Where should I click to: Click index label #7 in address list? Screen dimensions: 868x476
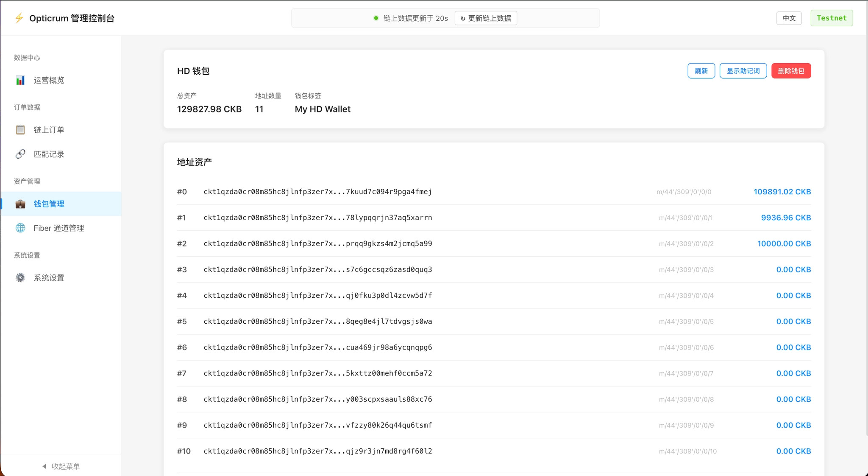[182, 373]
